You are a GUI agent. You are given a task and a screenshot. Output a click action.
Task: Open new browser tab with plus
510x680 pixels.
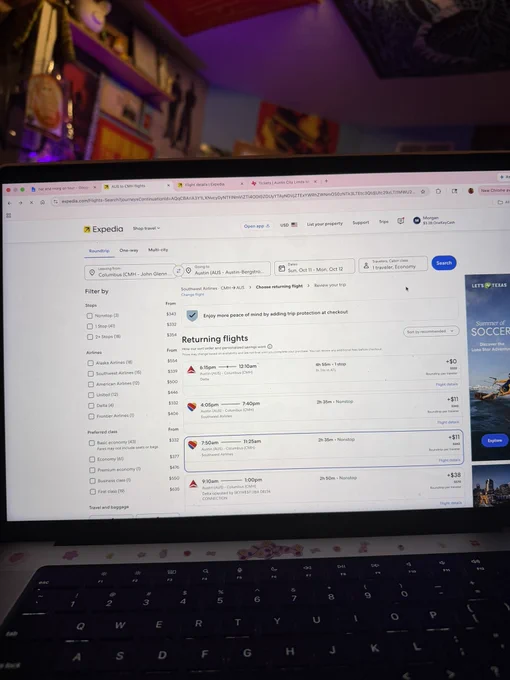326,181
